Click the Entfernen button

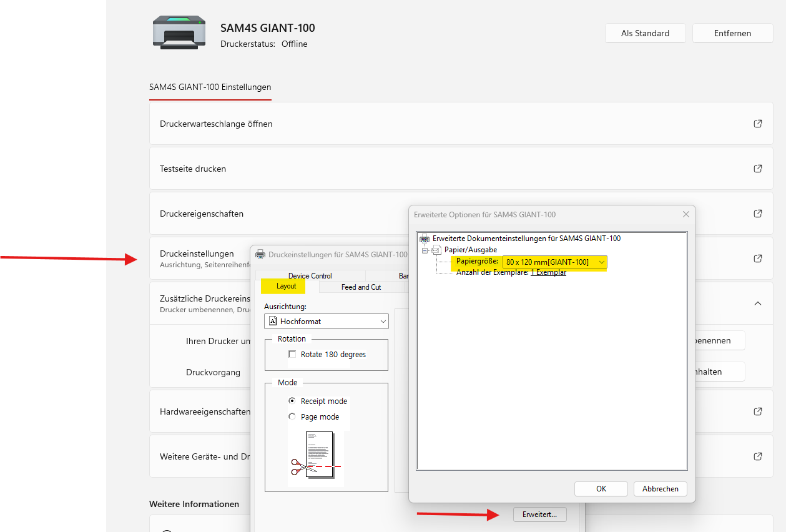733,33
